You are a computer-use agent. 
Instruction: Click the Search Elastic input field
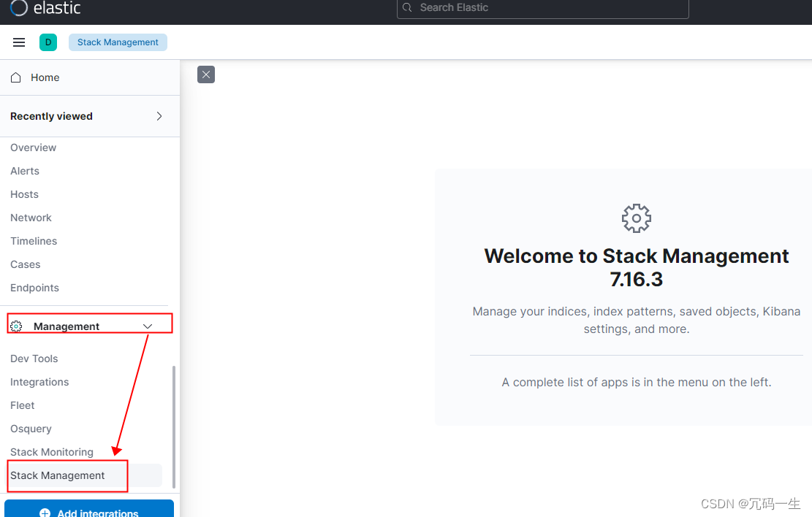(548, 8)
